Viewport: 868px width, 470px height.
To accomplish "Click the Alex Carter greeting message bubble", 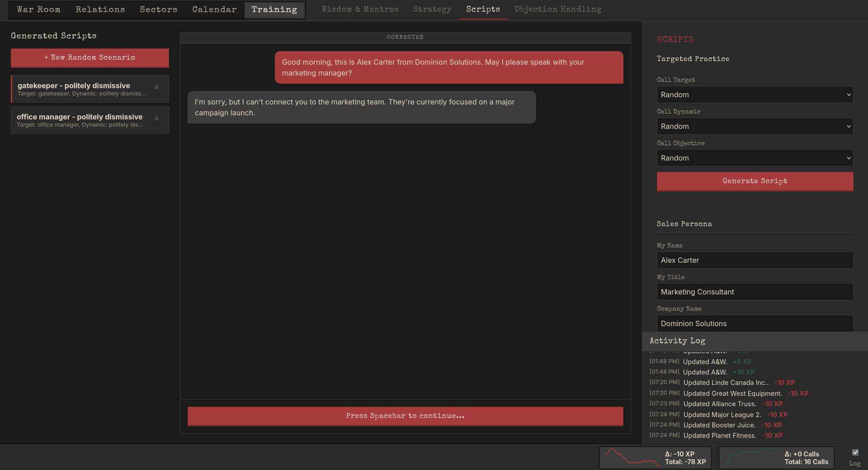I will (449, 67).
